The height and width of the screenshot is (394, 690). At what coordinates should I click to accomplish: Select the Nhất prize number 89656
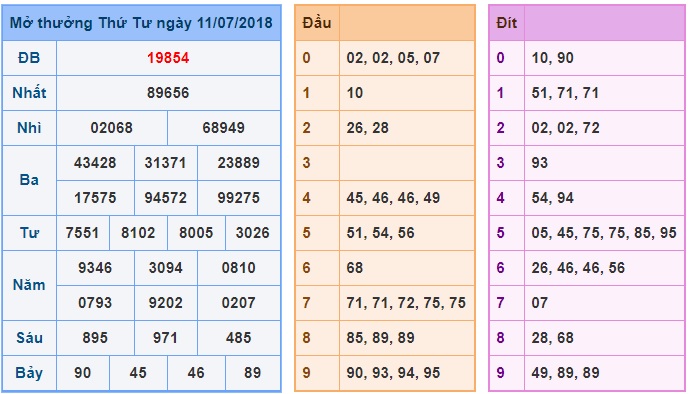pos(168,93)
